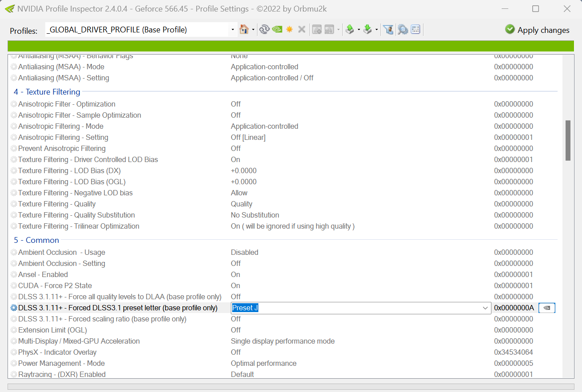Click the home icon for the base profile
This screenshot has width=582, height=392.
(x=244, y=30)
